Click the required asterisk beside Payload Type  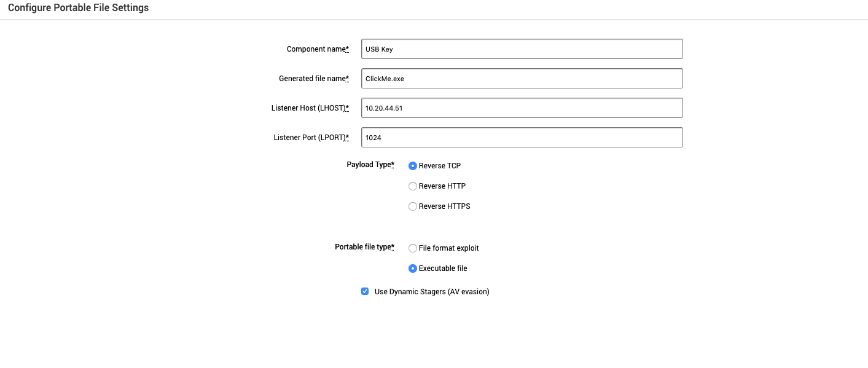[393, 165]
